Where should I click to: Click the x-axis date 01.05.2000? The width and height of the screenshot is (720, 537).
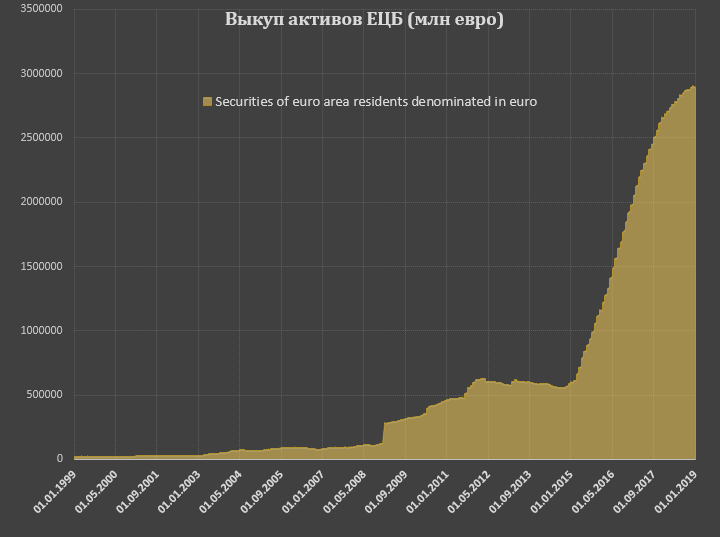[x=96, y=491]
